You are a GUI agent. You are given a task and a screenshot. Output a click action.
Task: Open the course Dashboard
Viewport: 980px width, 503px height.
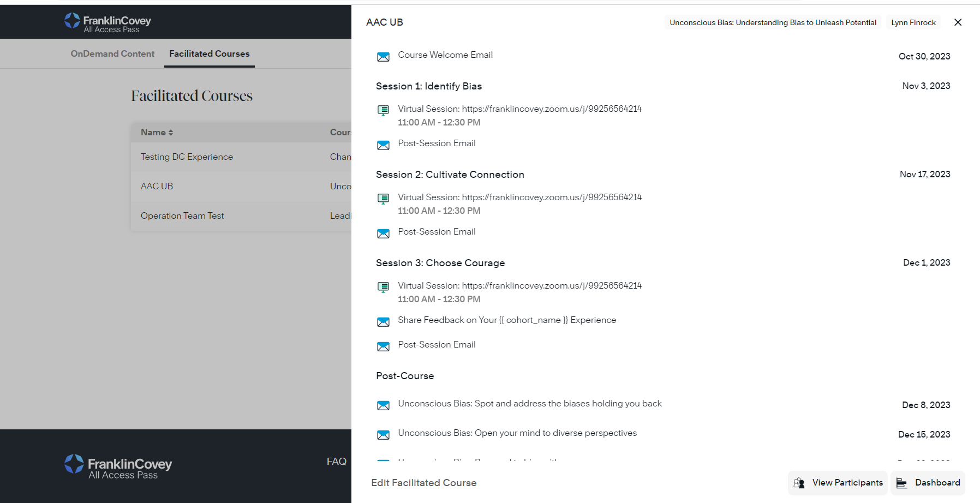pos(928,483)
